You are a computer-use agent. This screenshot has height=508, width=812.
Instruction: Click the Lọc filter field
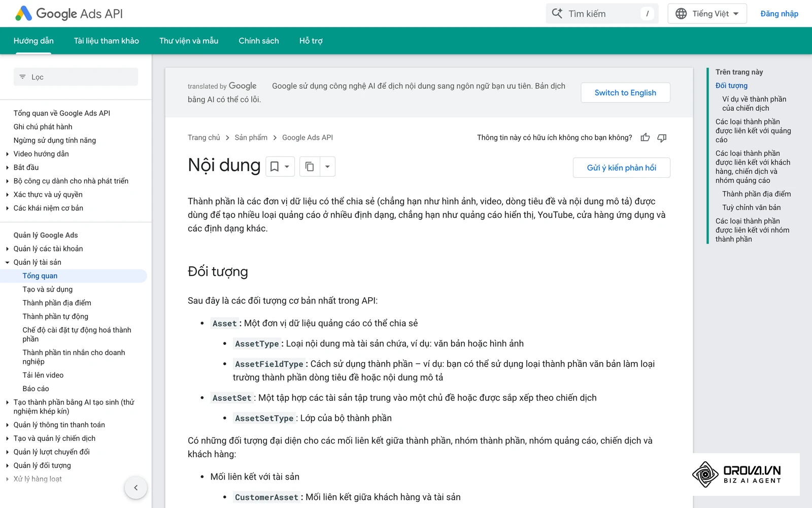point(76,77)
